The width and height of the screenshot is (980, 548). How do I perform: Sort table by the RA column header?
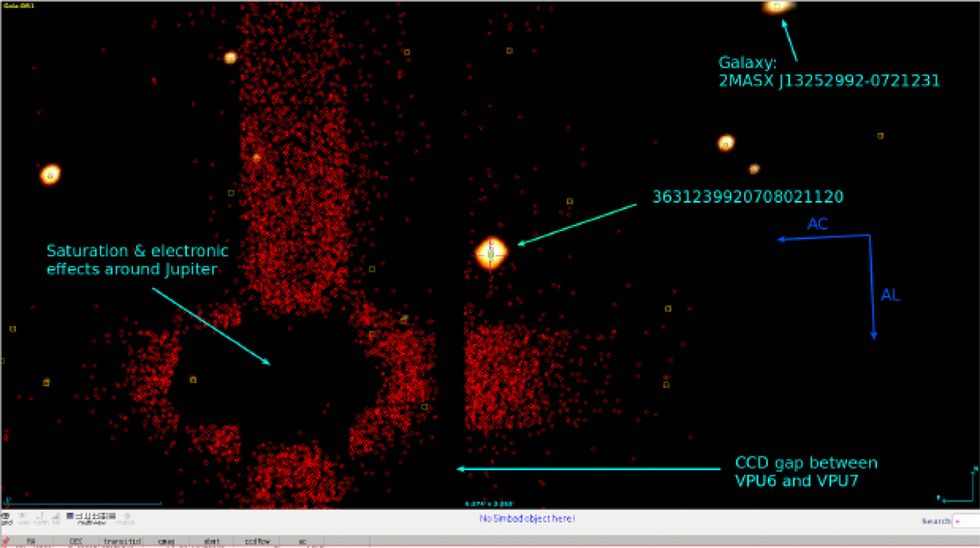pos(31,541)
